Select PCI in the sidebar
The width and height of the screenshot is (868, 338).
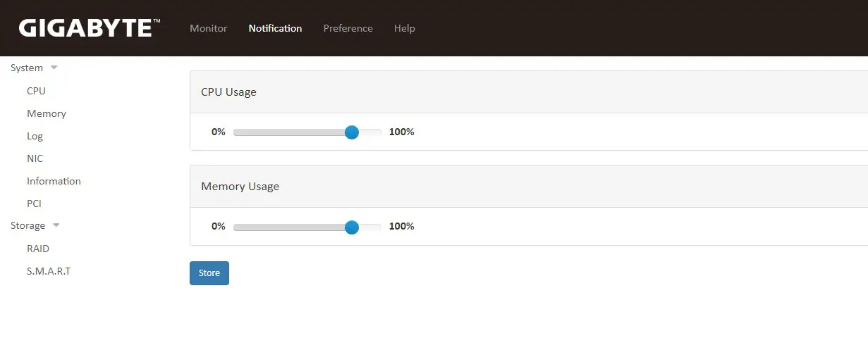34,204
